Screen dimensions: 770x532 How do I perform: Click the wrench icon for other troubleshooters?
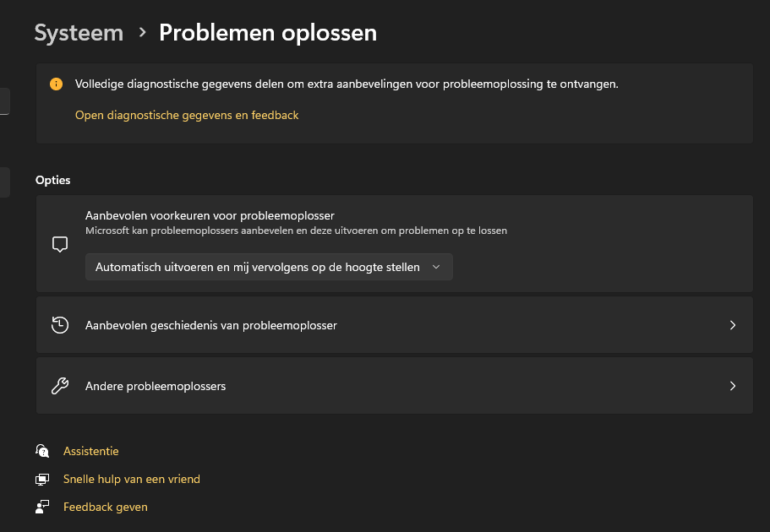coord(60,386)
